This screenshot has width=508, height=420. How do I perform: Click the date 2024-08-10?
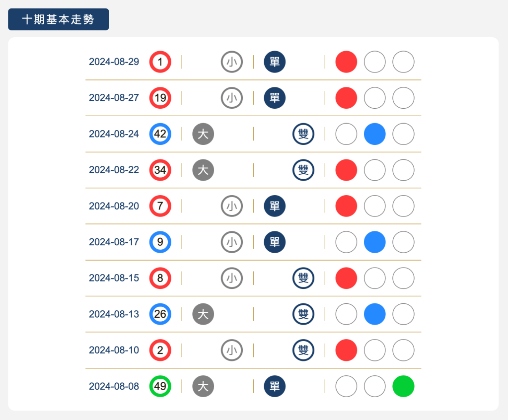point(114,350)
